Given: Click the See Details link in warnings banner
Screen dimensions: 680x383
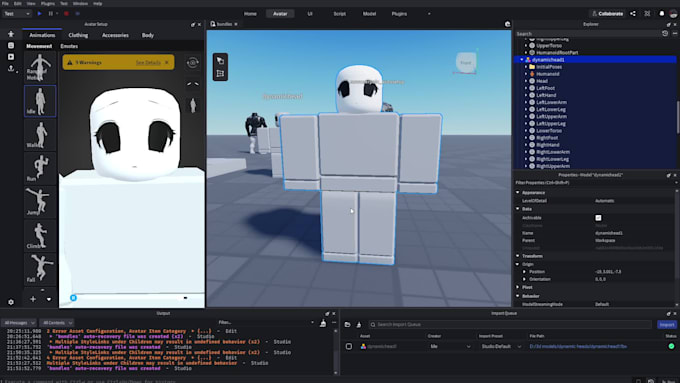Looking at the screenshot, I should (x=148, y=62).
